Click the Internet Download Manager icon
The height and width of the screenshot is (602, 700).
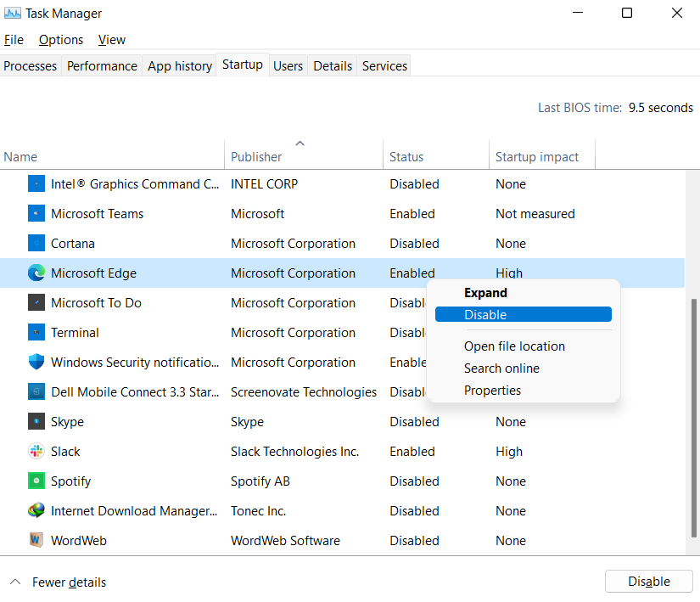coord(36,510)
